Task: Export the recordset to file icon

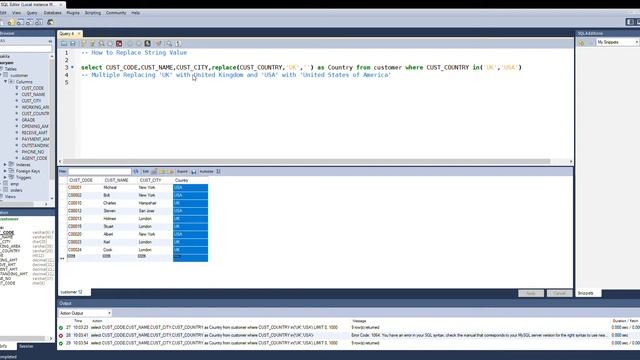Action: click(x=193, y=172)
